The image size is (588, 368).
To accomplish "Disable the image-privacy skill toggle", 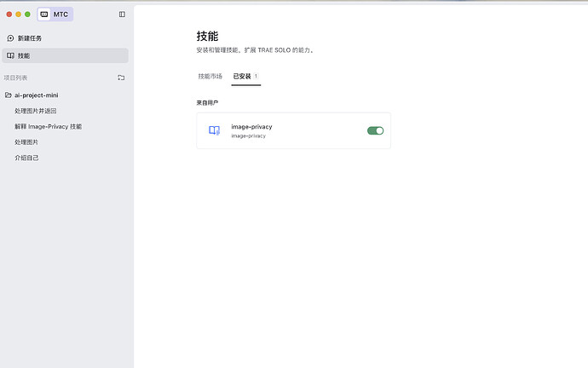I will 375,130.
